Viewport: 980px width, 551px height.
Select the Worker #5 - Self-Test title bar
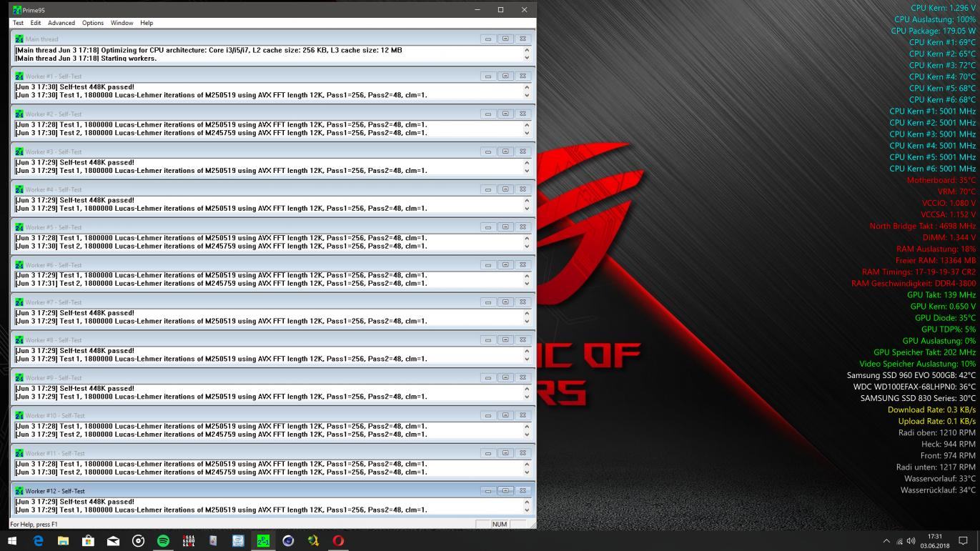click(271, 227)
